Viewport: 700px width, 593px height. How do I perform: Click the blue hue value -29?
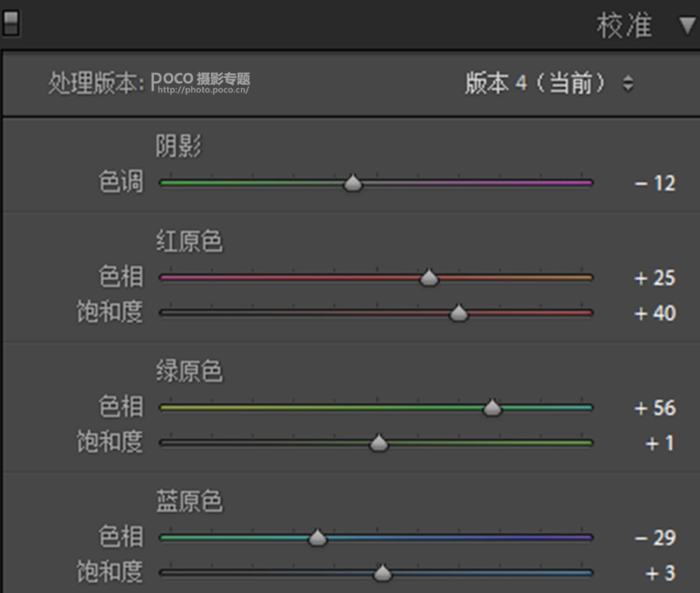(x=655, y=539)
